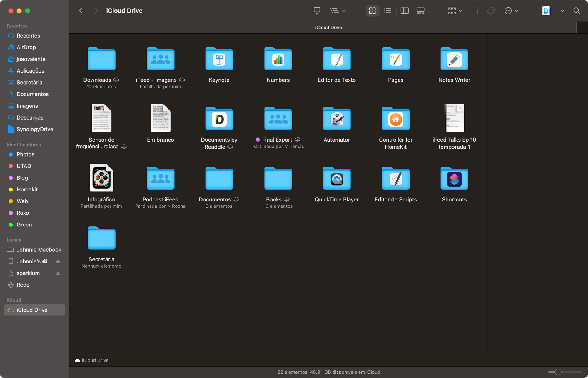Select the red UTAD tag
The height and width of the screenshot is (378, 588).
[34, 166]
